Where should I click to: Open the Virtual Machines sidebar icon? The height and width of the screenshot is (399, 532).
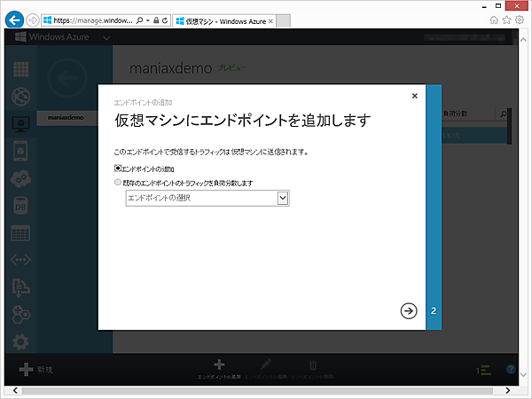pyautogui.click(x=21, y=124)
